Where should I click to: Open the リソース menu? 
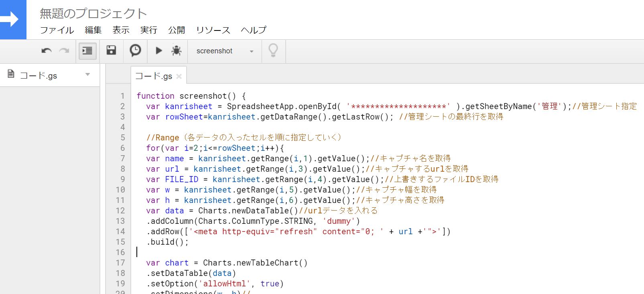213,30
